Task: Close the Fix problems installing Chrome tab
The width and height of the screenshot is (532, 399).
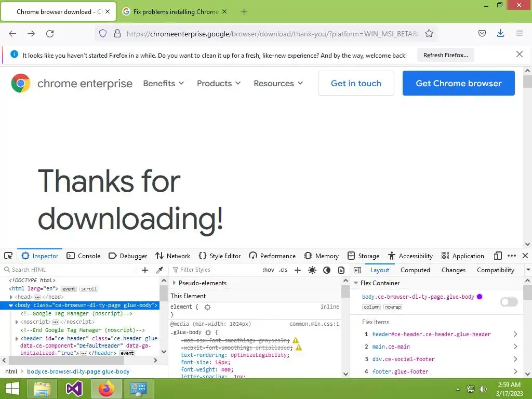Action: 224,11
